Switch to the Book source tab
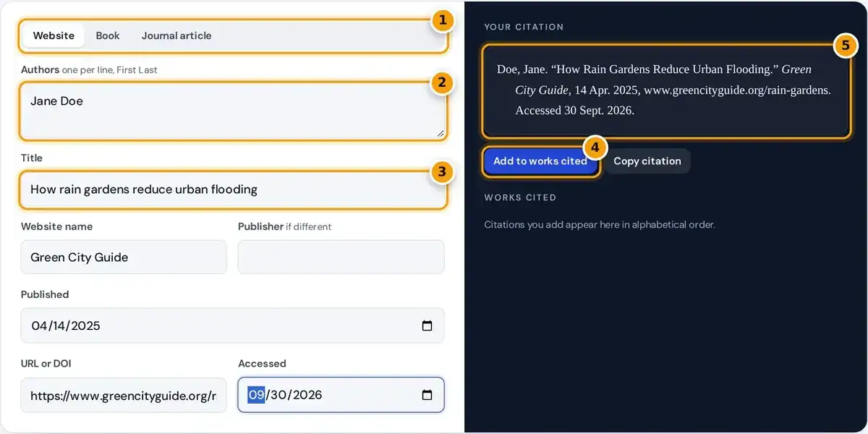 tap(108, 35)
